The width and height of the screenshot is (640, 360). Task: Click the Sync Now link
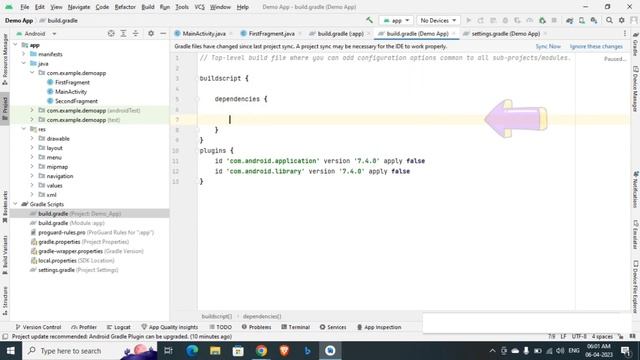[x=548, y=47]
